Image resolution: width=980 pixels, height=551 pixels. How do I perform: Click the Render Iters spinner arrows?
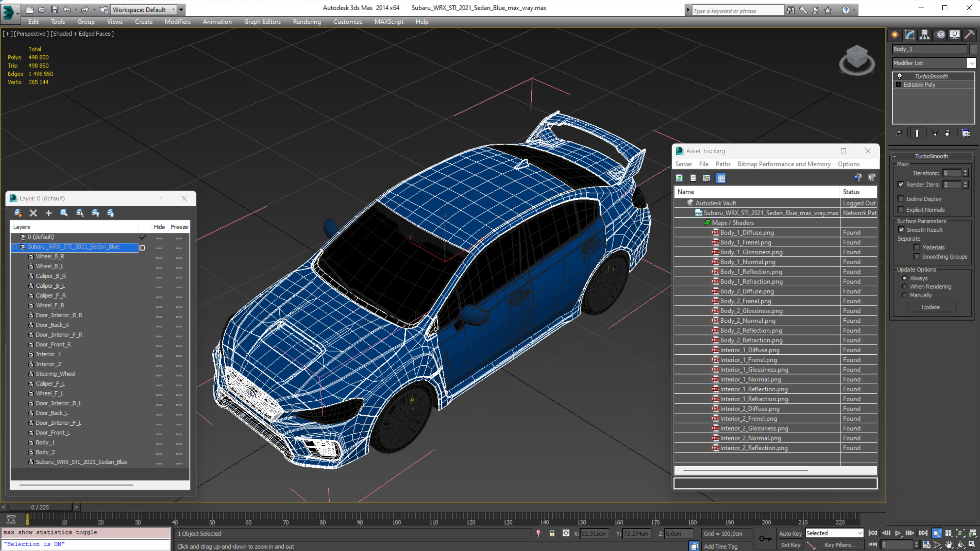click(965, 184)
